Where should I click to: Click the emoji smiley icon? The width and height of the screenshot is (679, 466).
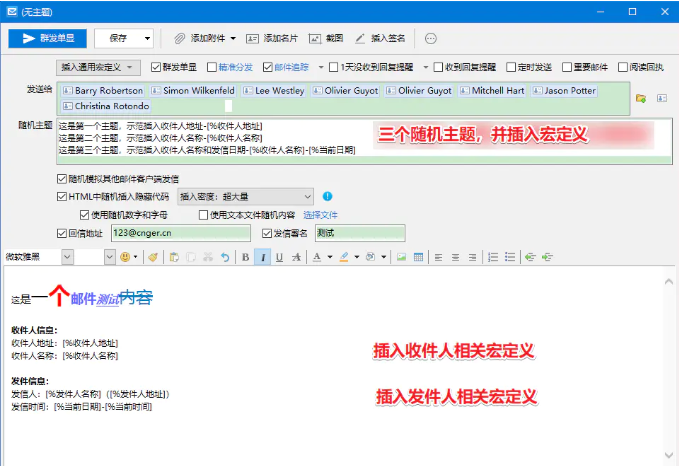point(125,257)
